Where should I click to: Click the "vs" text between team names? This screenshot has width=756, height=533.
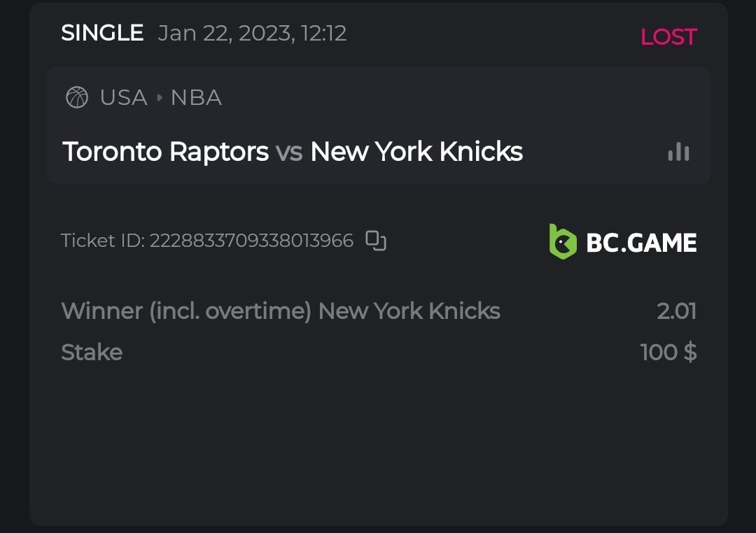pos(289,152)
